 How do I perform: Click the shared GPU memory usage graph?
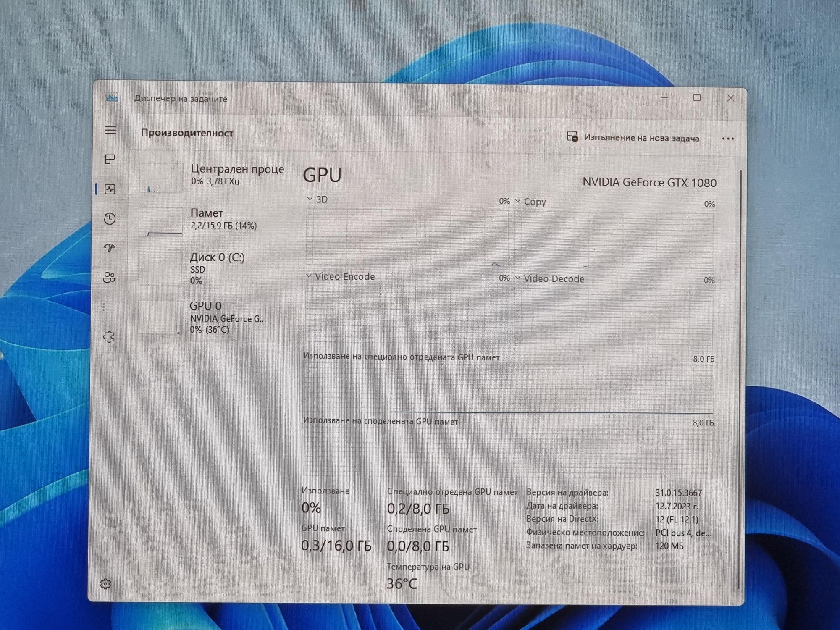click(x=508, y=453)
